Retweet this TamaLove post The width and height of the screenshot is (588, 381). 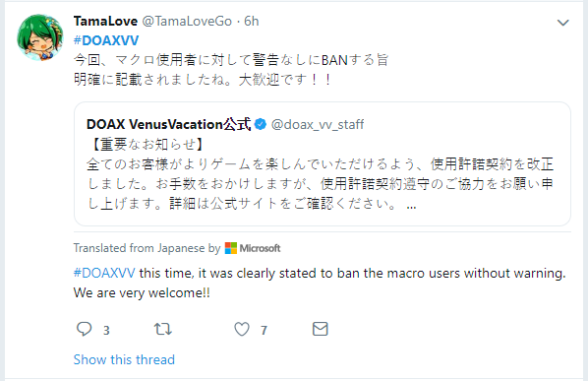[163, 329]
